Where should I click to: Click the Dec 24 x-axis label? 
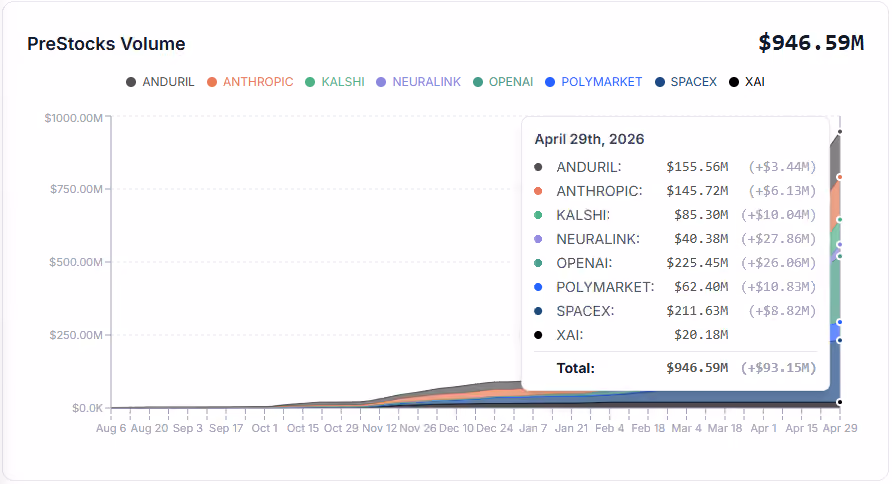coord(495,428)
